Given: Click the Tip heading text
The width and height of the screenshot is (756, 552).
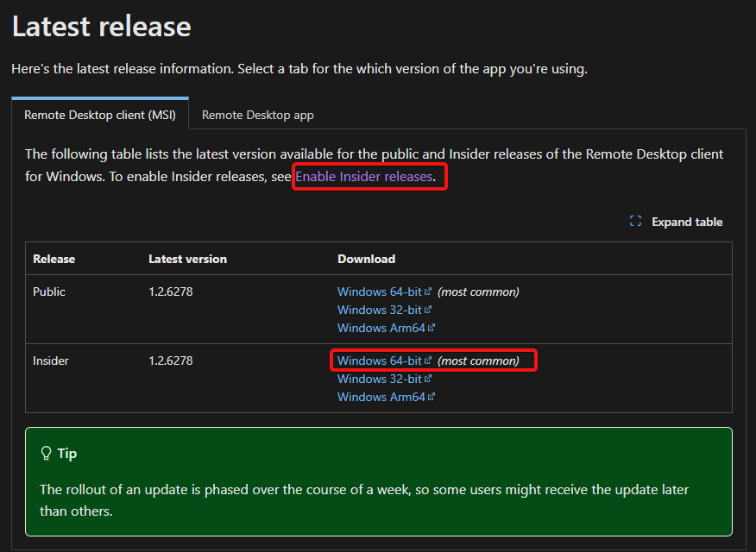Looking at the screenshot, I should [67, 454].
